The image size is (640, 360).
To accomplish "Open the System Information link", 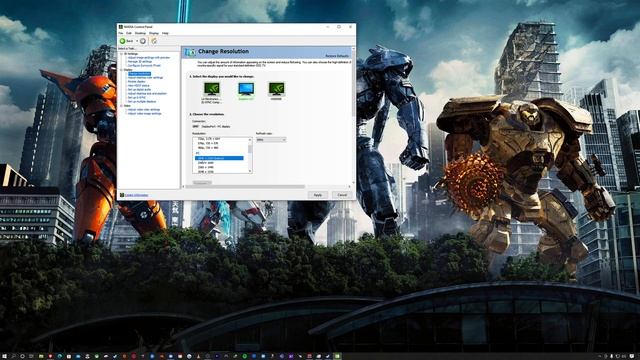I will coord(136,195).
